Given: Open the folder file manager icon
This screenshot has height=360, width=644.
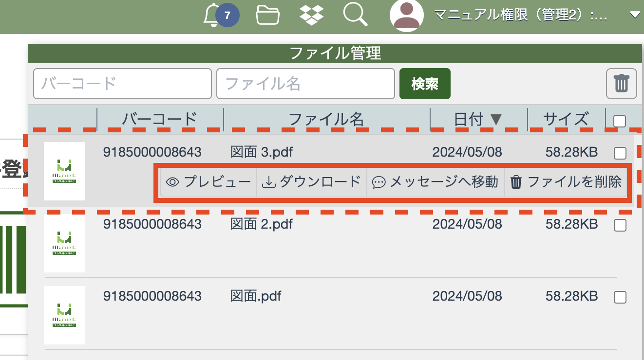Looking at the screenshot, I should click(268, 15).
